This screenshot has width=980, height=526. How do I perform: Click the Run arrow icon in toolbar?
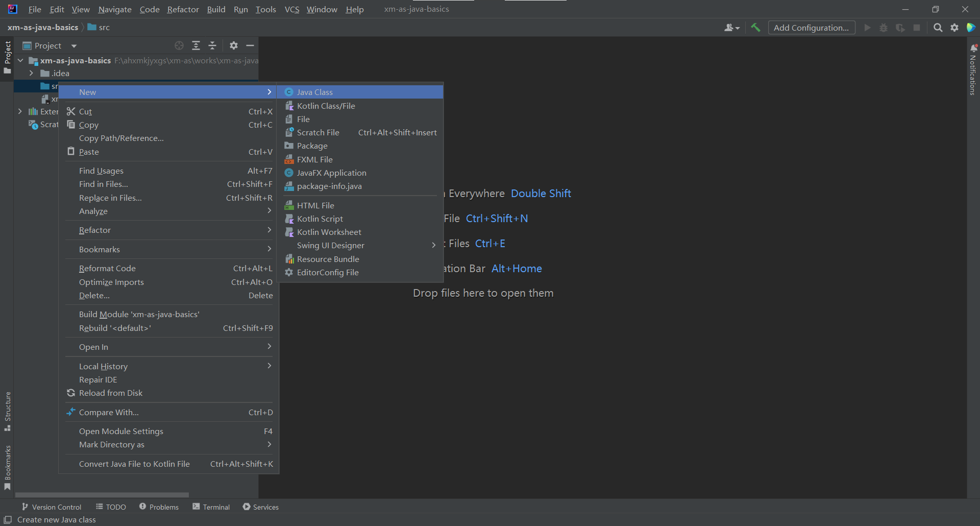[867, 28]
